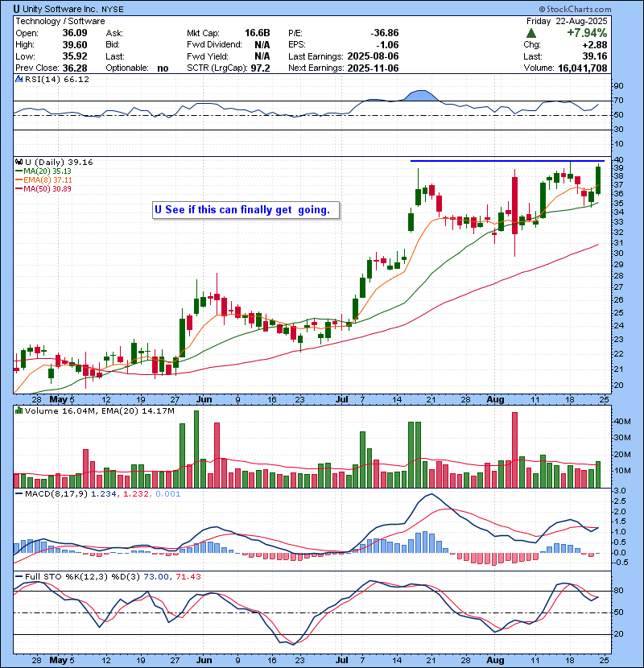
Task: Click 'Jun' on the price panel date axis
Action: 204,400
